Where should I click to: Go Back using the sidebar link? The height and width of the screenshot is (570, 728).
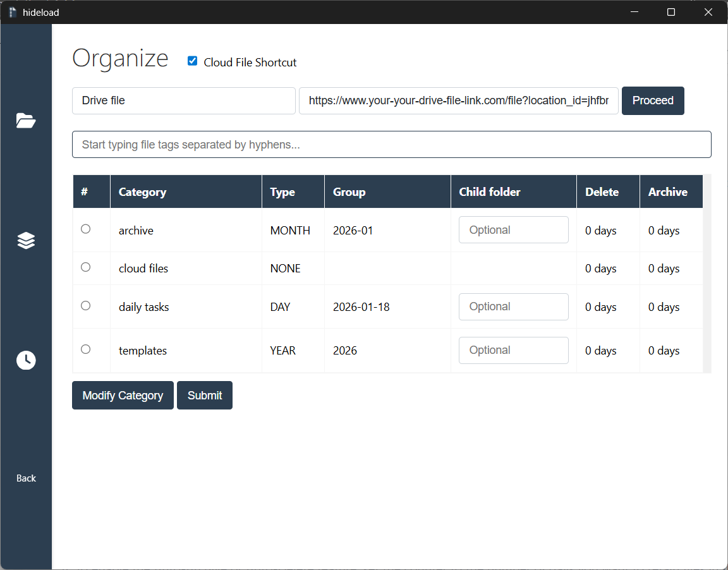[x=26, y=478]
